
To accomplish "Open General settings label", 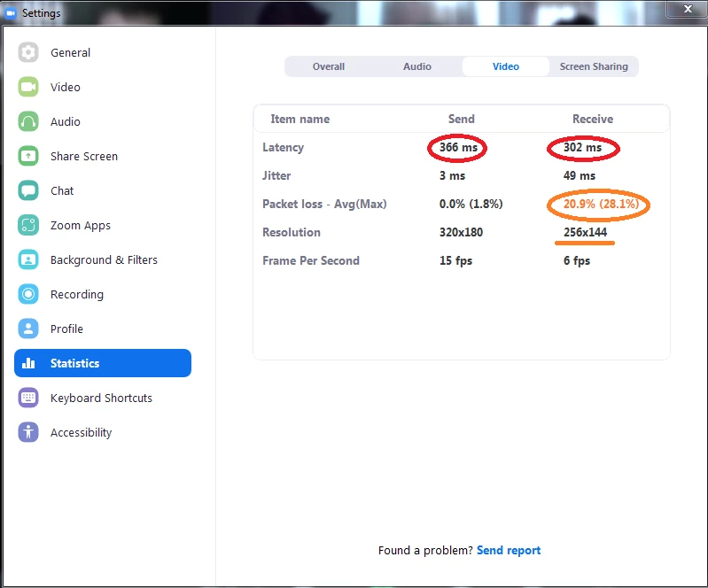I will coord(70,53).
